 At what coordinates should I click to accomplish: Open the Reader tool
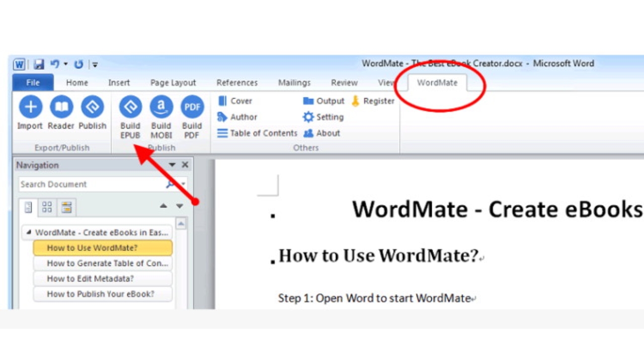(61, 113)
